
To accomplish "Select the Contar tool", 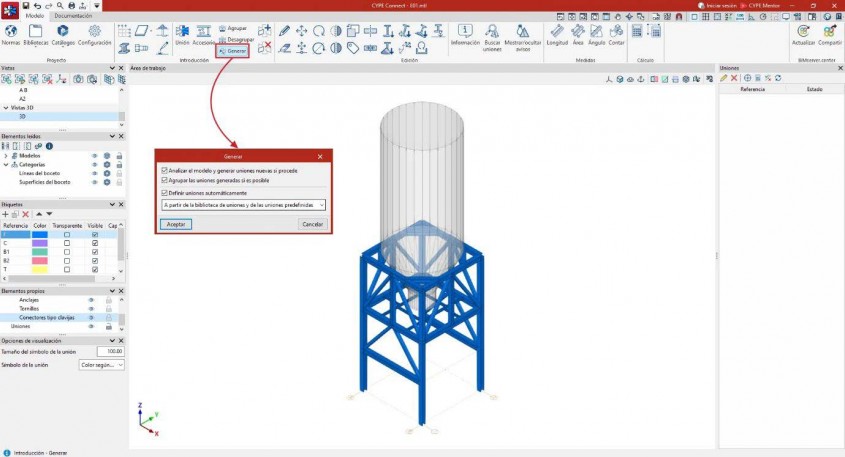I will coord(617,35).
